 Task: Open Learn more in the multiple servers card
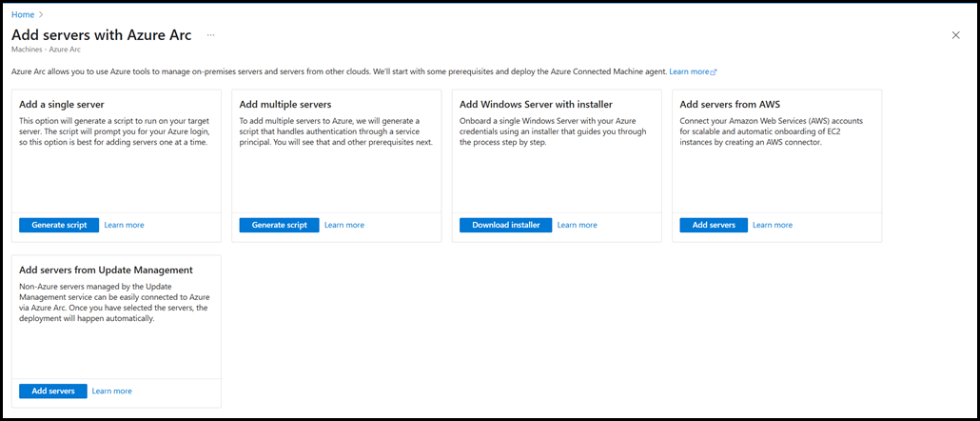point(343,225)
